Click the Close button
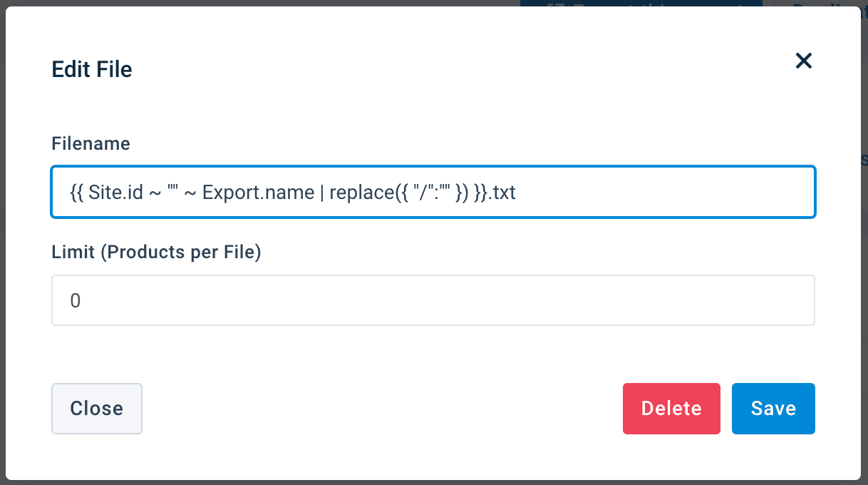This screenshot has width=868, height=485. 97,409
